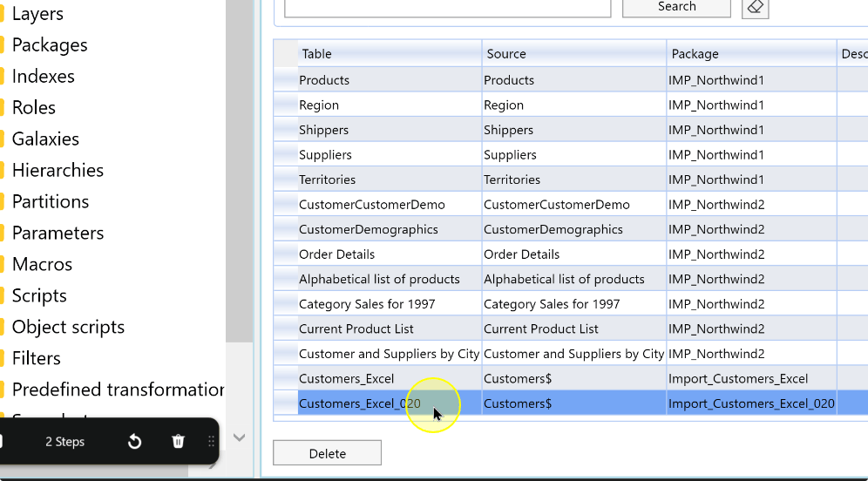
Task: Select CustomerCustomerDemo in Table column
Action: tap(390, 205)
